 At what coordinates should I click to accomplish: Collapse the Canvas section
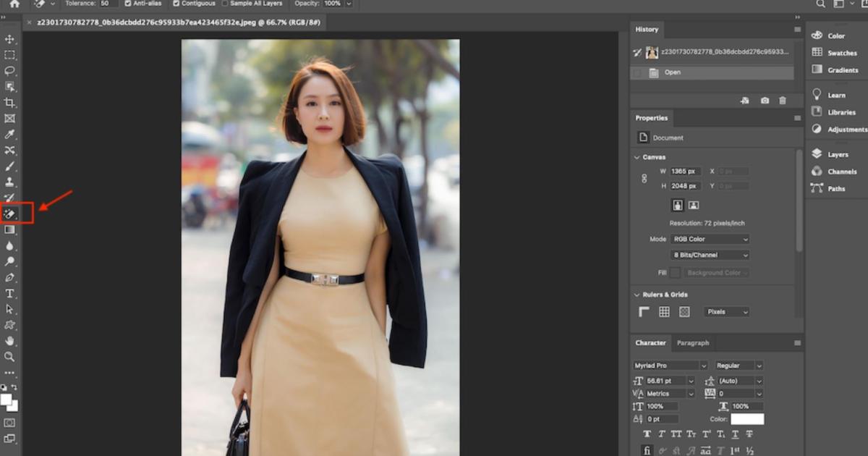(x=637, y=157)
